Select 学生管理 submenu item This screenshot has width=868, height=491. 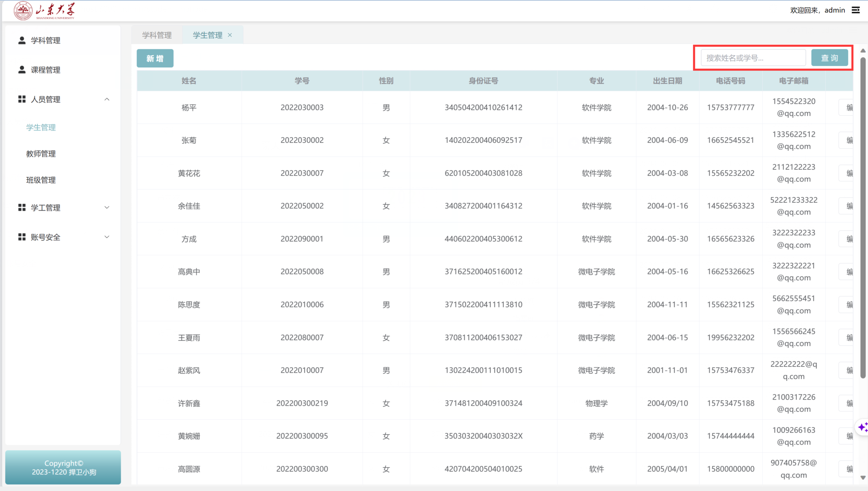tap(41, 127)
